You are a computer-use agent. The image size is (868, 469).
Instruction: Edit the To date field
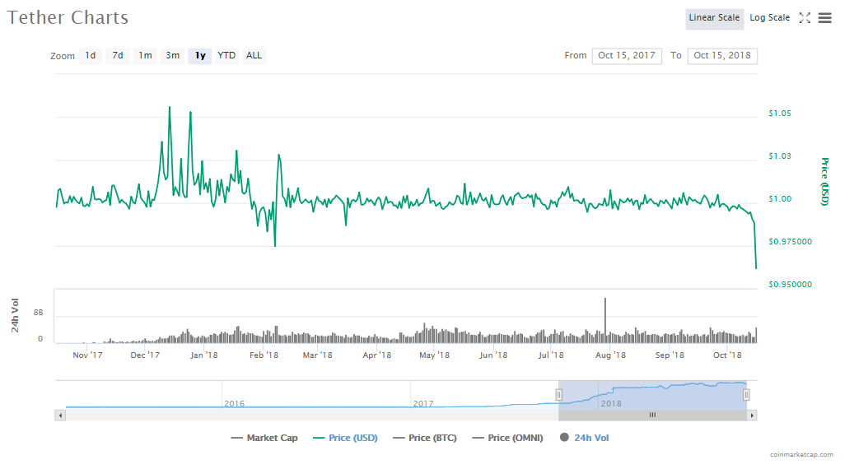(x=722, y=56)
